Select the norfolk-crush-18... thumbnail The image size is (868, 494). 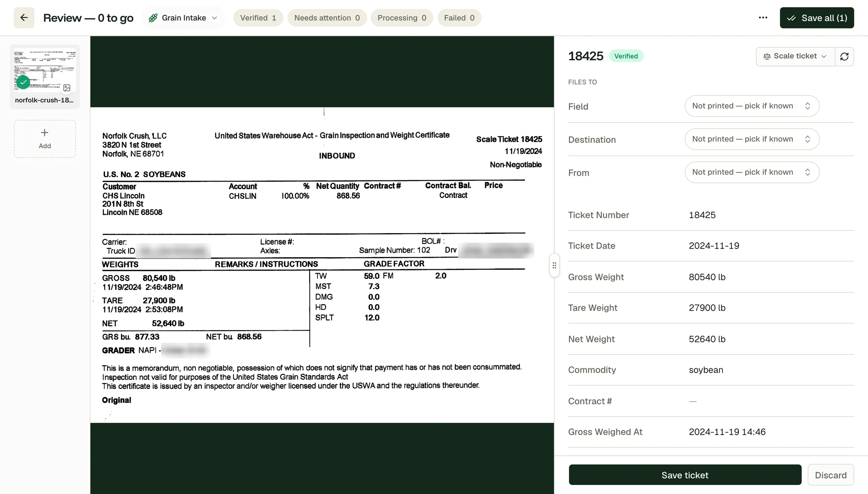coord(45,77)
